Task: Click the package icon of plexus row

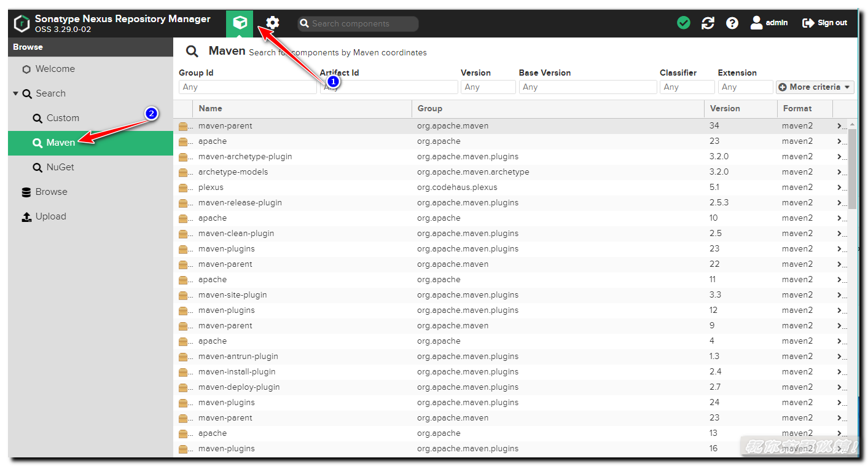Action: pyautogui.click(x=183, y=188)
